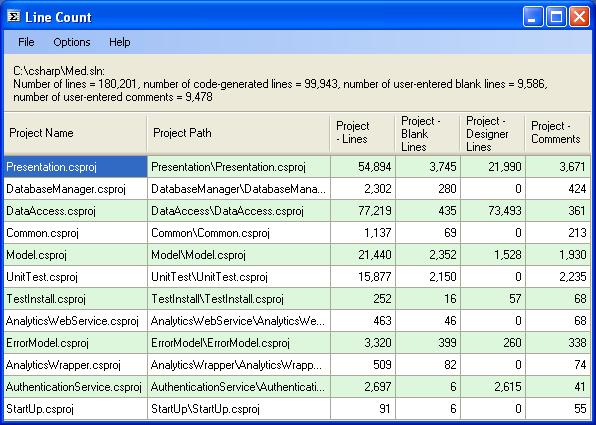Click the Line Count sigma title bar icon

14,17
